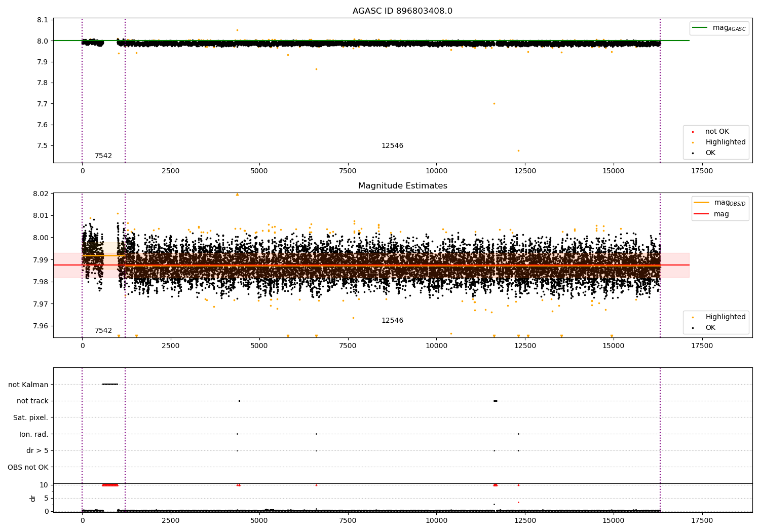The image size is (760, 532).
Task: Click the orange outlier point at magnitude 7.7
Action: click(x=494, y=103)
